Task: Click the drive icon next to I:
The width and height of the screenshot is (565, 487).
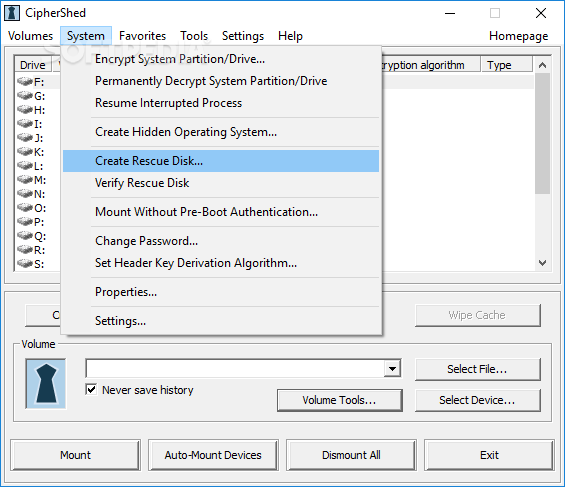Action: (25, 124)
